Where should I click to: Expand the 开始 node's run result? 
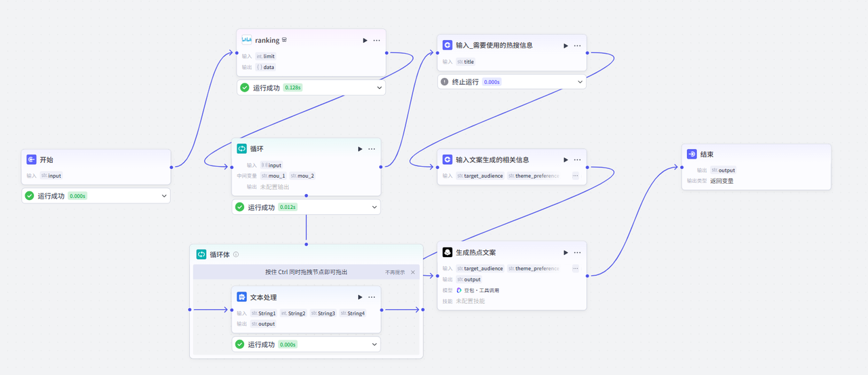click(163, 196)
